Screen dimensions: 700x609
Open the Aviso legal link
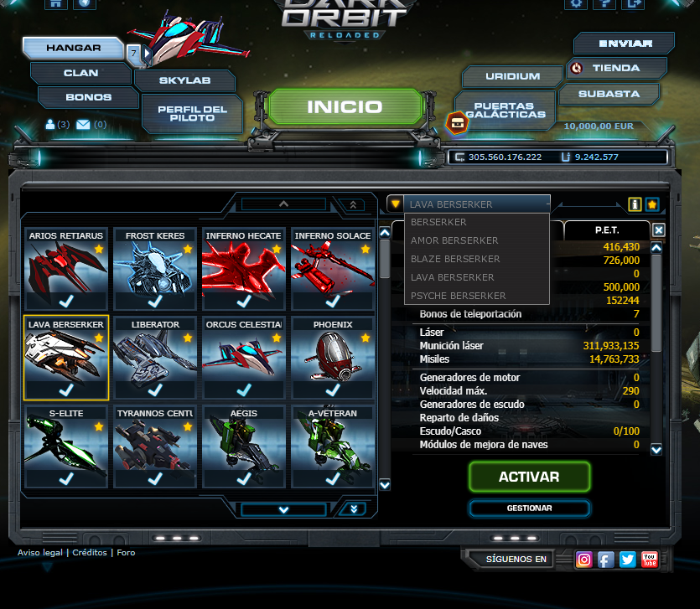pos(40,552)
